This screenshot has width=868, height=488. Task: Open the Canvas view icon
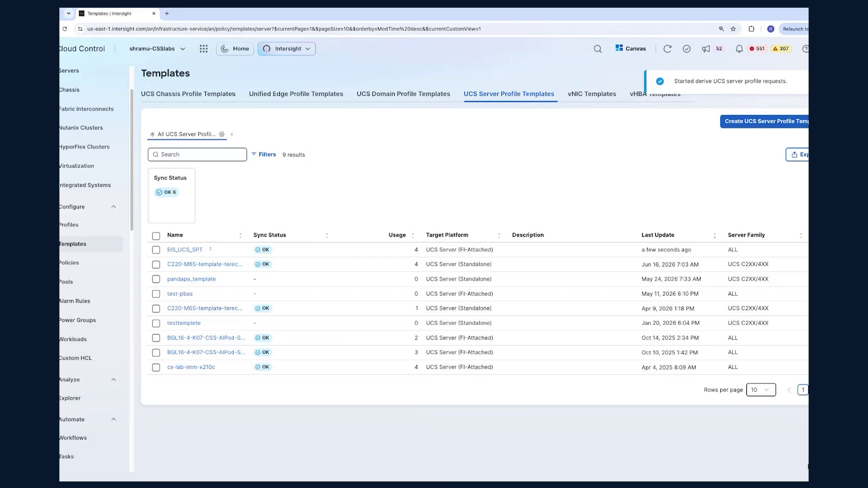click(630, 48)
